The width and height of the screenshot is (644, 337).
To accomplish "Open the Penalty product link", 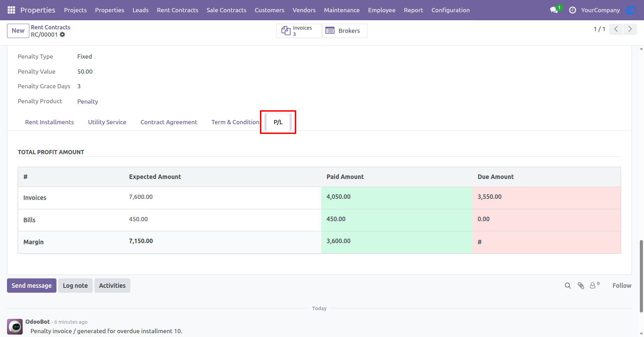I will coord(87,102).
